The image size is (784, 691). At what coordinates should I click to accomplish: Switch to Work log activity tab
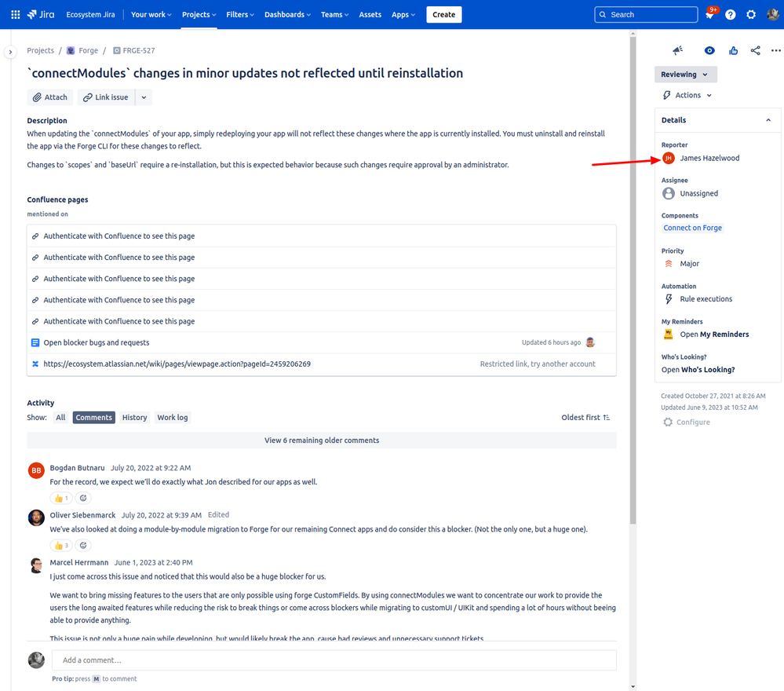[x=173, y=417]
